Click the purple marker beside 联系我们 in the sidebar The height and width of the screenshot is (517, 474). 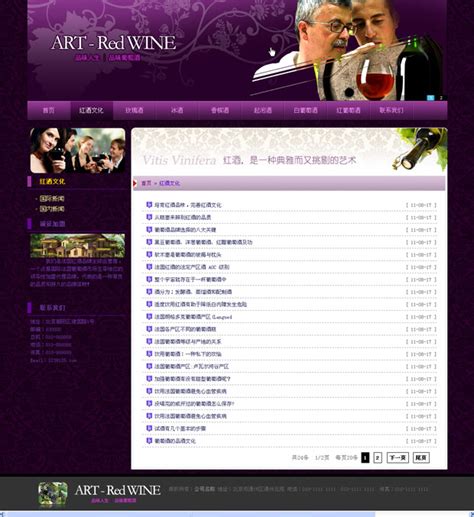click(29, 307)
